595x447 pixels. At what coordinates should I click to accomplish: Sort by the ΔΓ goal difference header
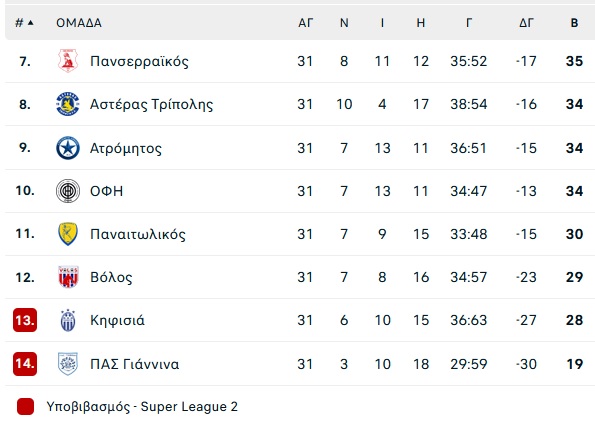526,23
